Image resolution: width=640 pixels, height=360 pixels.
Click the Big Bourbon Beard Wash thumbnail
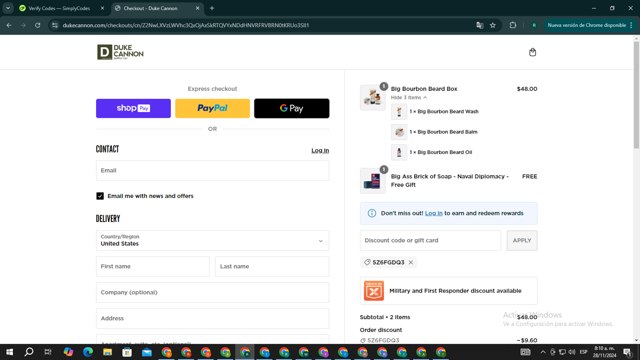(399, 111)
